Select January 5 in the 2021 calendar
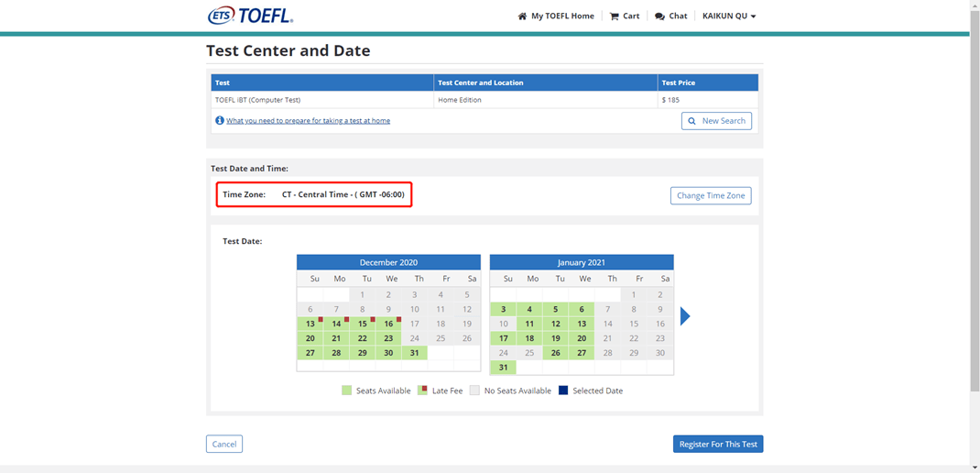Viewport: 980px width, 473px height. pyautogui.click(x=556, y=309)
